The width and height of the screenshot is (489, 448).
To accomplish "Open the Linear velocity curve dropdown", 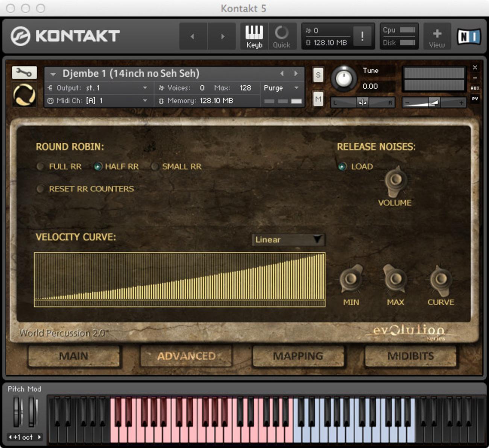I will [x=288, y=239].
